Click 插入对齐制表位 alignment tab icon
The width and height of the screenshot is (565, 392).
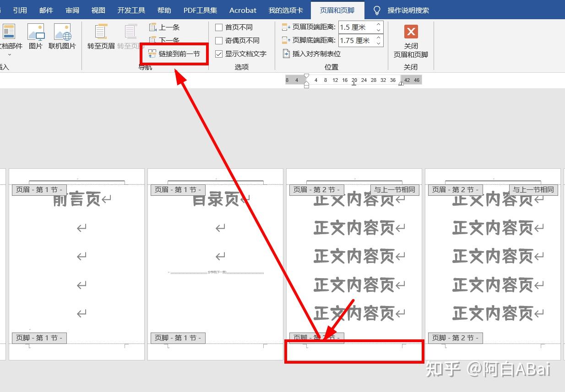pyautogui.click(x=287, y=54)
